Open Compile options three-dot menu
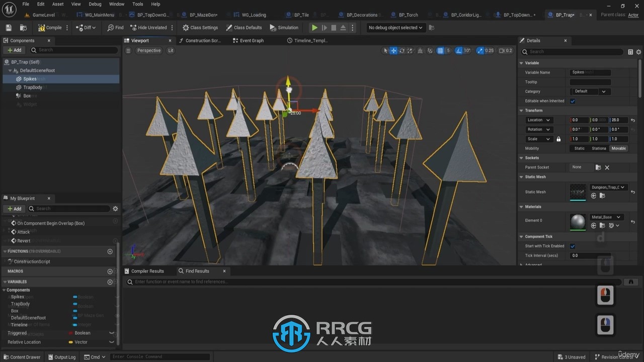Screen dimensions: 644x362 67,28
